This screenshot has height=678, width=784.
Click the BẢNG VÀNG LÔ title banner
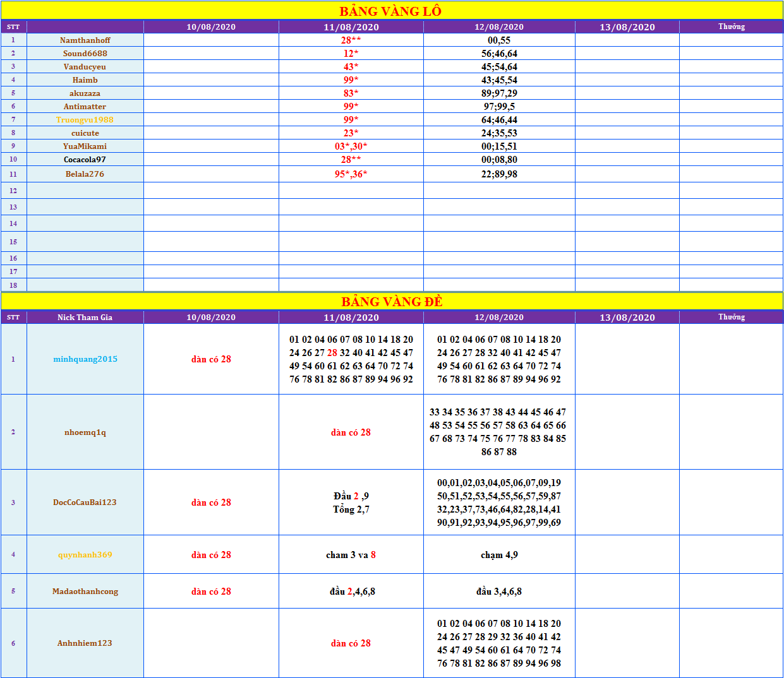(x=391, y=11)
